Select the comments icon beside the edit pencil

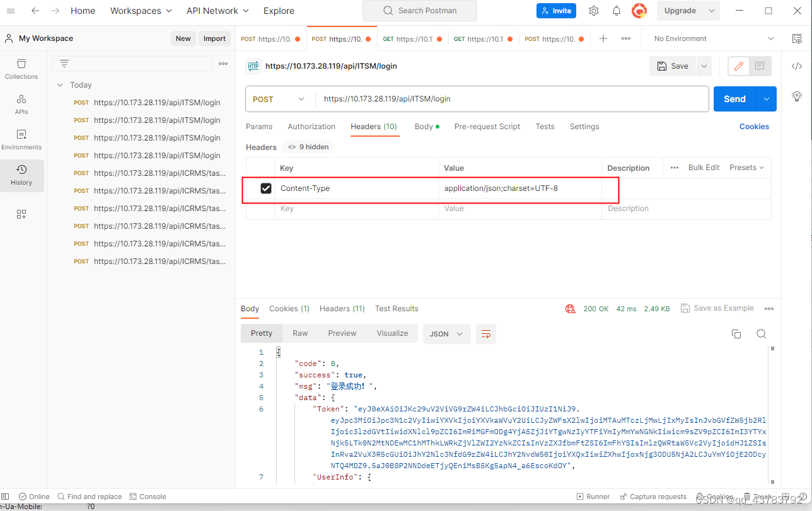(759, 66)
